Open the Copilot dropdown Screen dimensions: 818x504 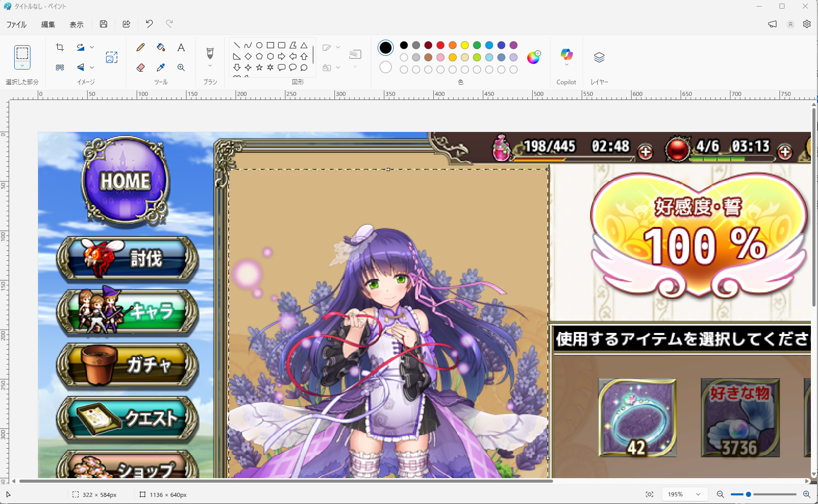(566, 64)
